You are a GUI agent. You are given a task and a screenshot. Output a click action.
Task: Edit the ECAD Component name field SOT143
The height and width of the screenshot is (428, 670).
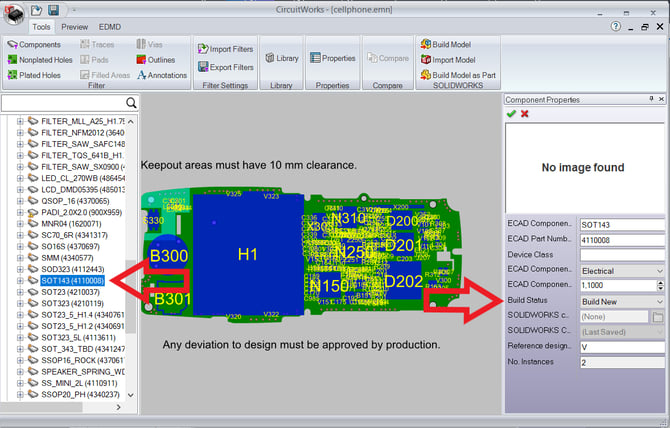[622, 225]
